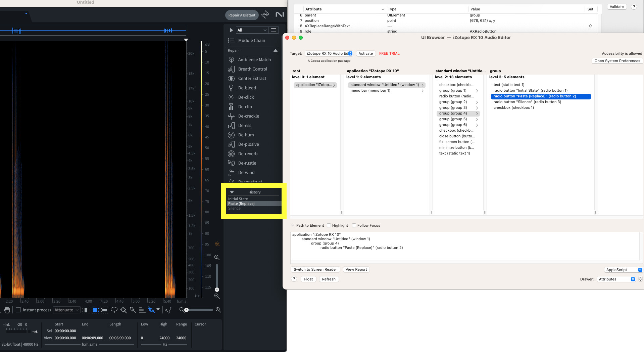644x352 pixels.
Task: Zoom out horizontally with minus magnifier
Action: click(x=182, y=310)
